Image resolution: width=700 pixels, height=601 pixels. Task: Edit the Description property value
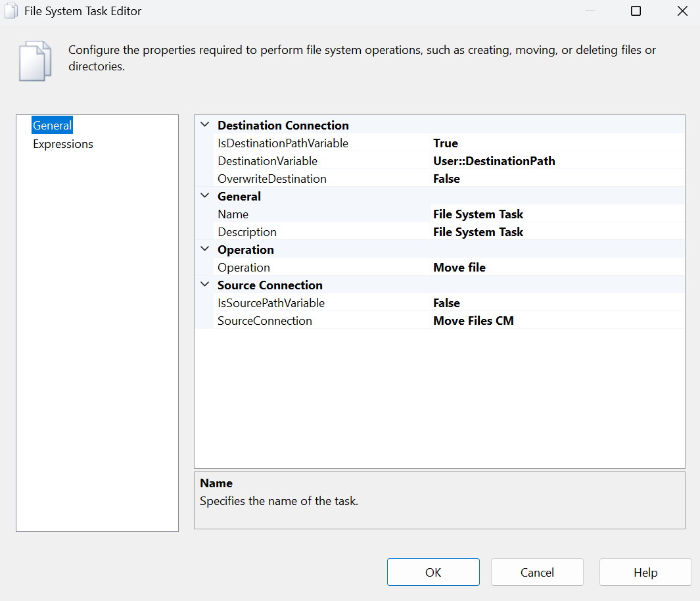(x=557, y=232)
